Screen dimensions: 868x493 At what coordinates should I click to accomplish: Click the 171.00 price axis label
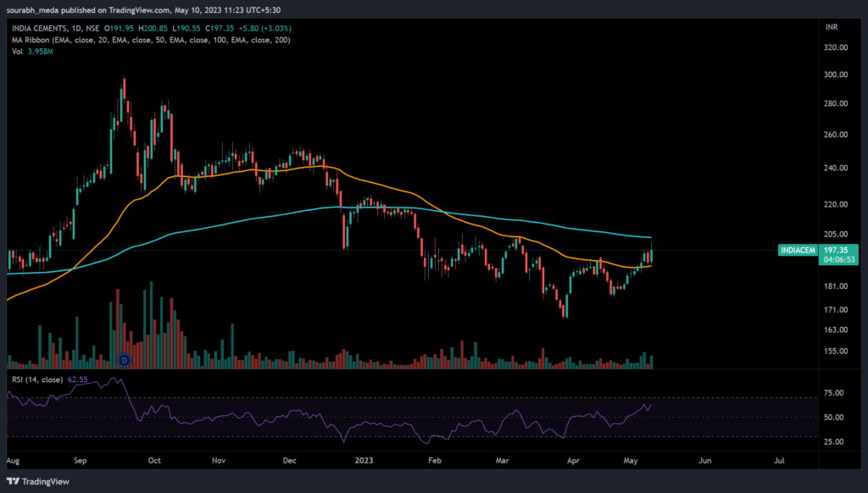pos(835,310)
